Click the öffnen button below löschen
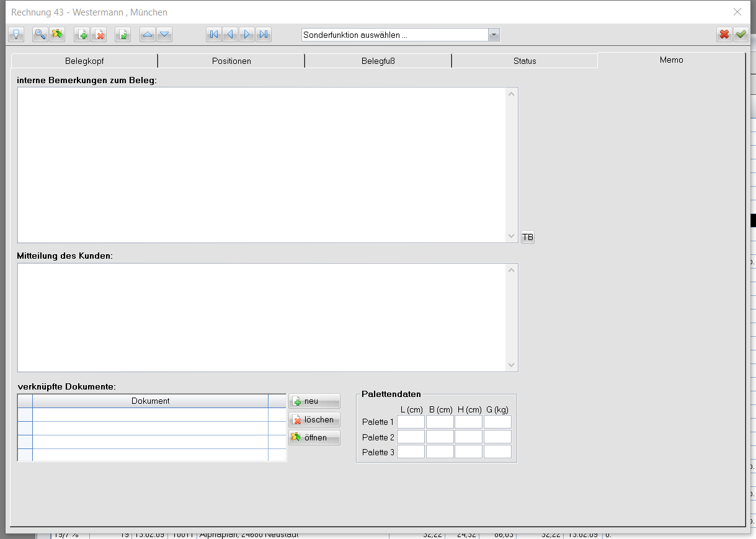 point(314,437)
